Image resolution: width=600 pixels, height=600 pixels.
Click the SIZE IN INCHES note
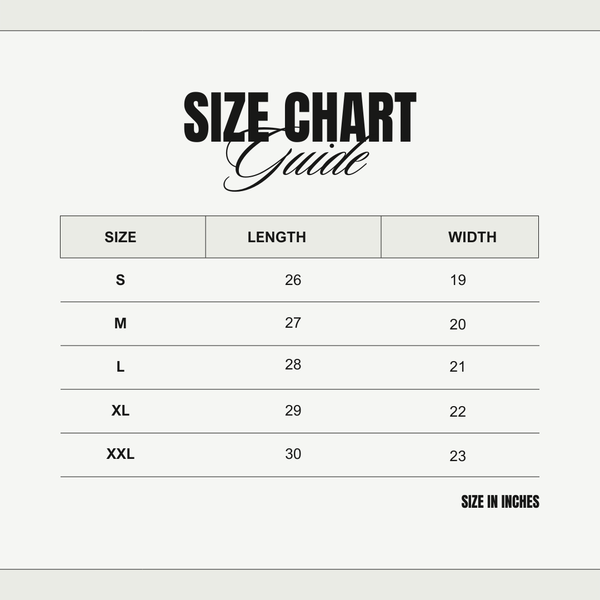coord(500,502)
